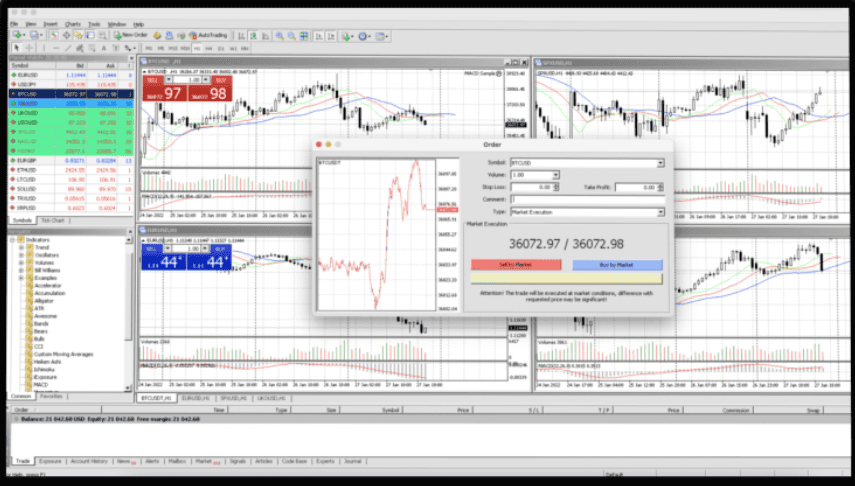
Task: Switch chart to bar chart icon
Action: [x=241, y=36]
